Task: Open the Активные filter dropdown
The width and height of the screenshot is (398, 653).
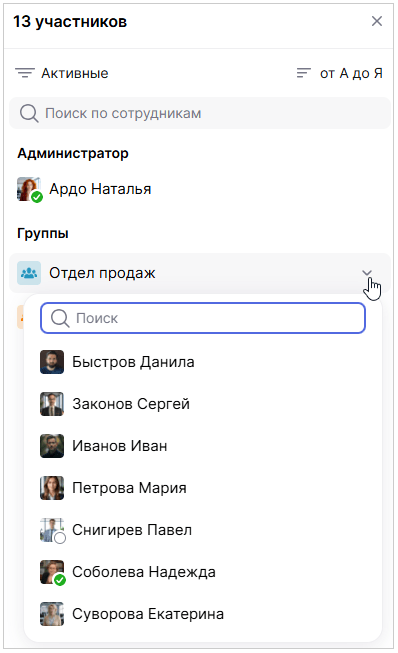Action: tap(62, 73)
